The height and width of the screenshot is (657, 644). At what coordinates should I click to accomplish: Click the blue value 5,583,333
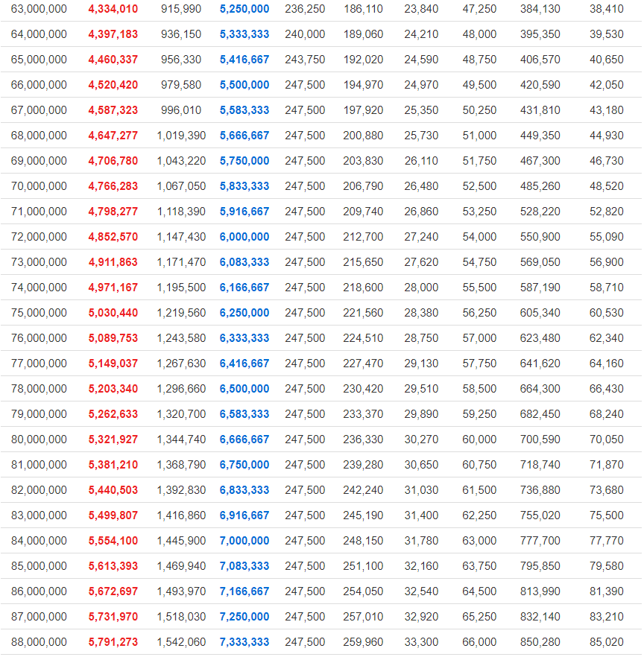(x=244, y=110)
